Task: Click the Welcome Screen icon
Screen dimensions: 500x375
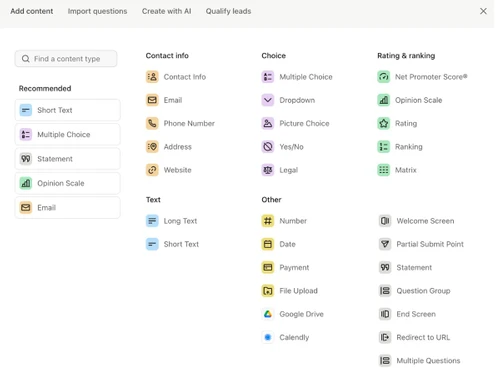Action: pos(385,221)
